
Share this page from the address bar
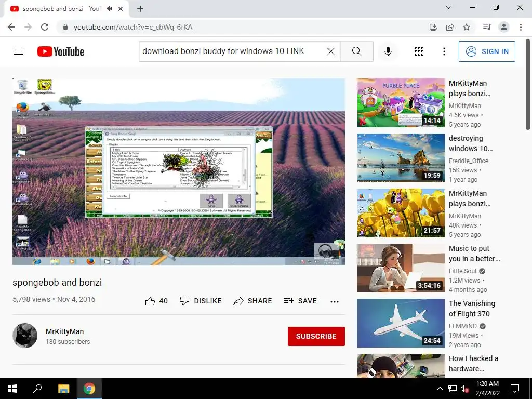[x=450, y=27]
